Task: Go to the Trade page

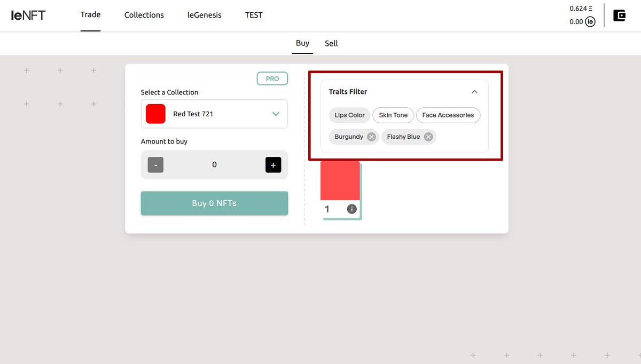Action: click(x=90, y=14)
